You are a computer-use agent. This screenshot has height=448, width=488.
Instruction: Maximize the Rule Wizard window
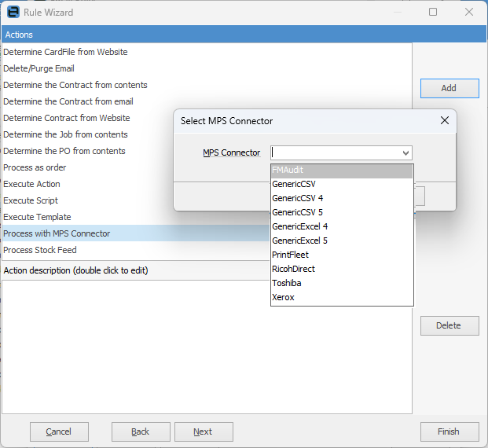click(x=433, y=12)
